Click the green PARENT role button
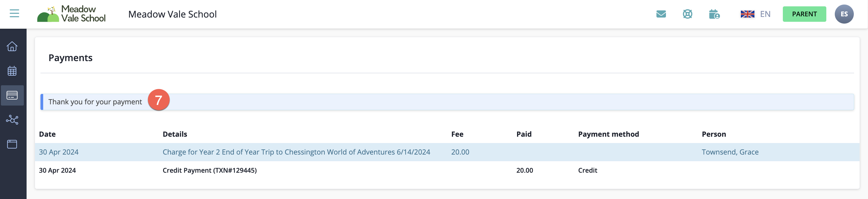The height and width of the screenshot is (199, 868). (804, 14)
